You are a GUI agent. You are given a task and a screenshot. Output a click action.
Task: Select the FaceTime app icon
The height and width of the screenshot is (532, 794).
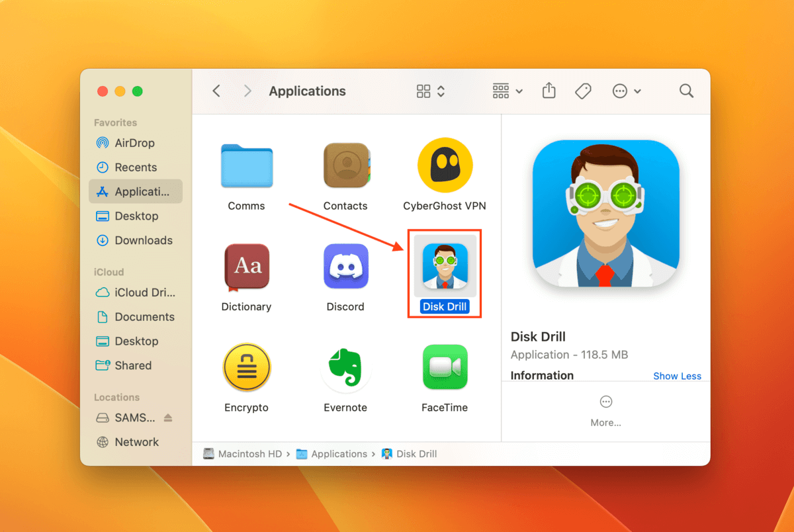(445, 367)
